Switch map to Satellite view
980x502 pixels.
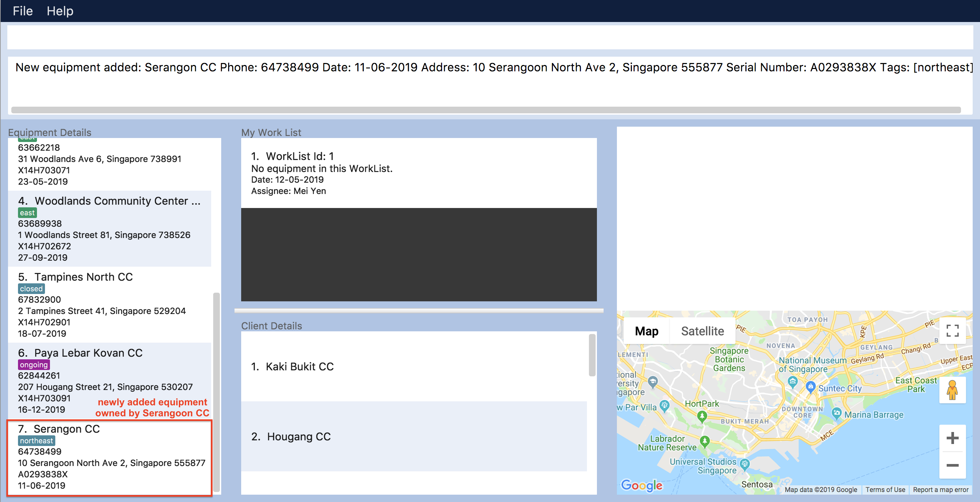tap(702, 331)
